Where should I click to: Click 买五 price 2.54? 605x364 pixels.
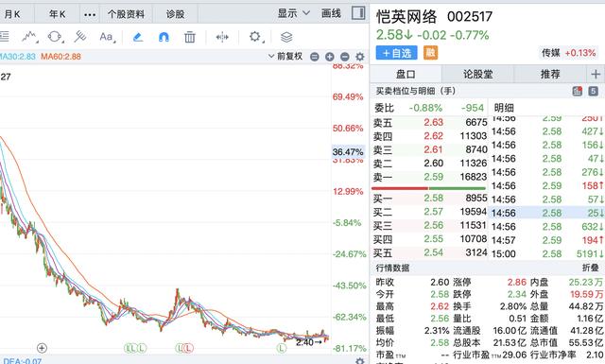433,252
